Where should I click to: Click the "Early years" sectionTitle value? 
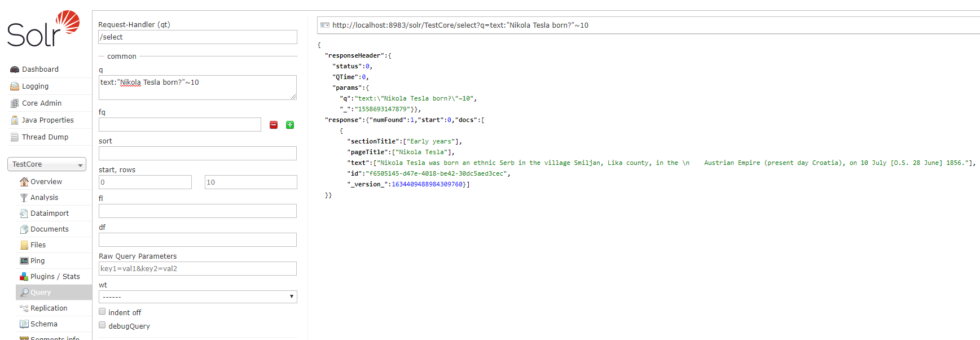(x=430, y=142)
